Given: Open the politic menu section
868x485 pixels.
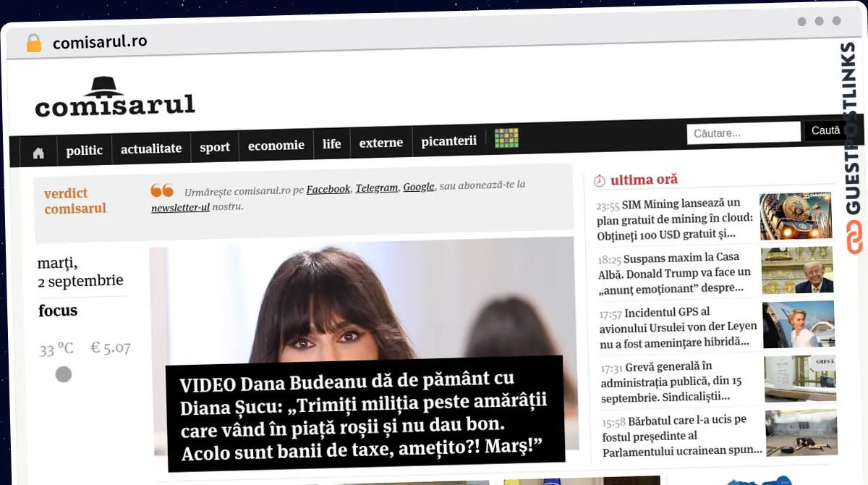Looking at the screenshot, I should [x=84, y=151].
